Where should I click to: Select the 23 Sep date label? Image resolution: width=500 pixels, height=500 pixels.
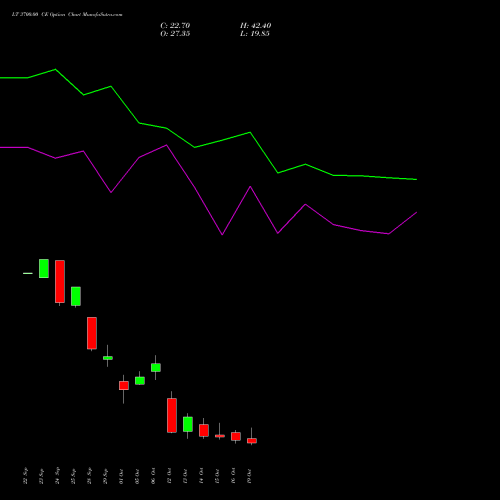point(41,476)
